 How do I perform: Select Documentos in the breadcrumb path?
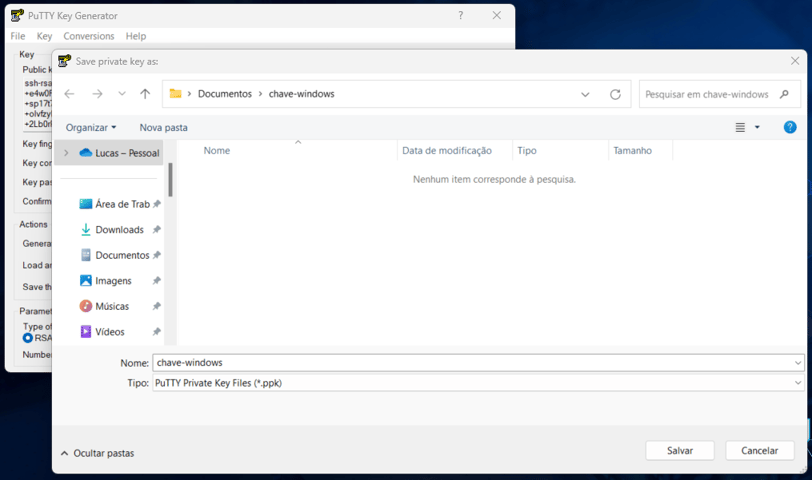(225, 94)
